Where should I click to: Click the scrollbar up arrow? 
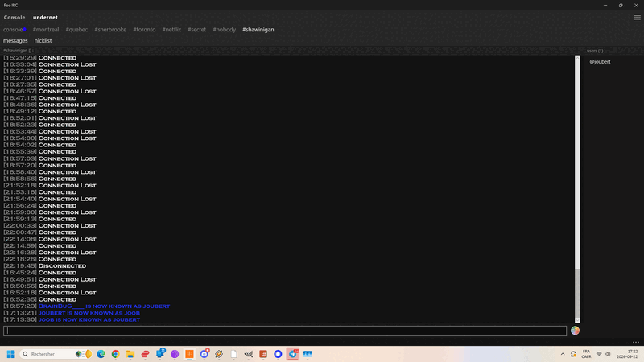577,58
